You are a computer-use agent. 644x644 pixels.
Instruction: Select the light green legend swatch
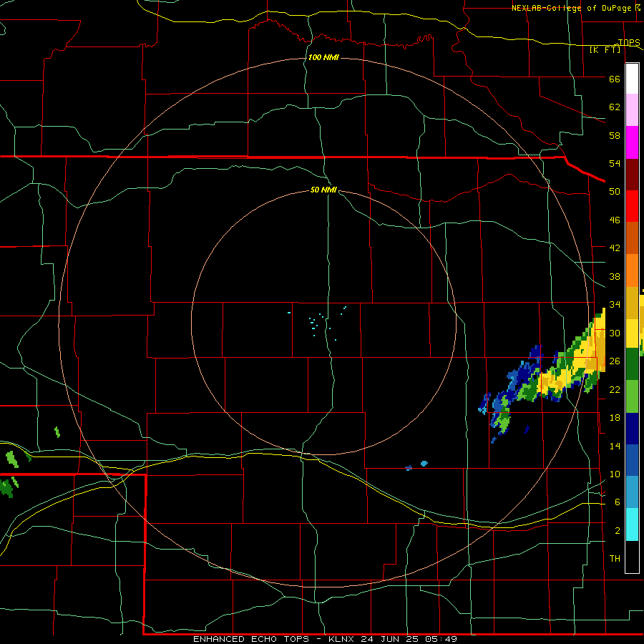[x=632, y=396]
